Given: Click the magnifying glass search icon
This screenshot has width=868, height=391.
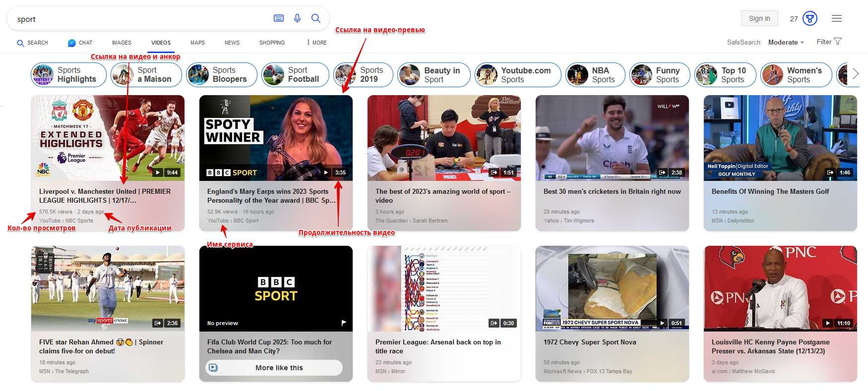Looking at the screenshot, I should 315,18.
